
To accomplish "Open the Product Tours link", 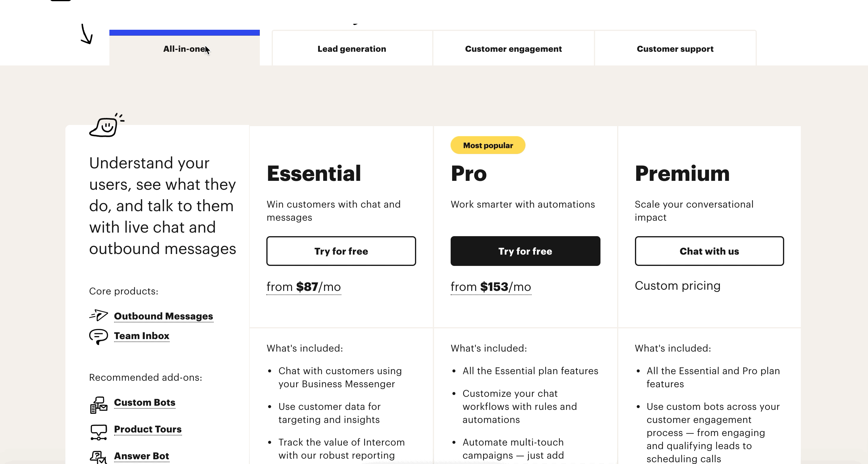I will [x=147, y=429].
